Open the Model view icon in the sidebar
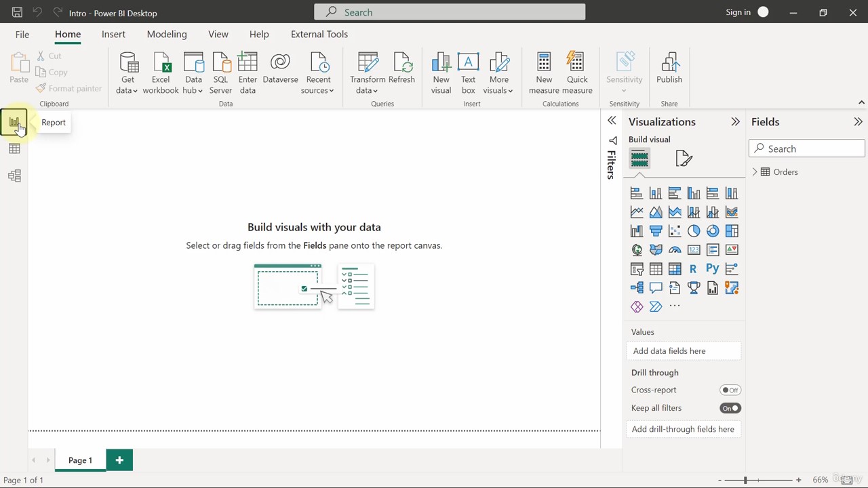 point(14,176)
